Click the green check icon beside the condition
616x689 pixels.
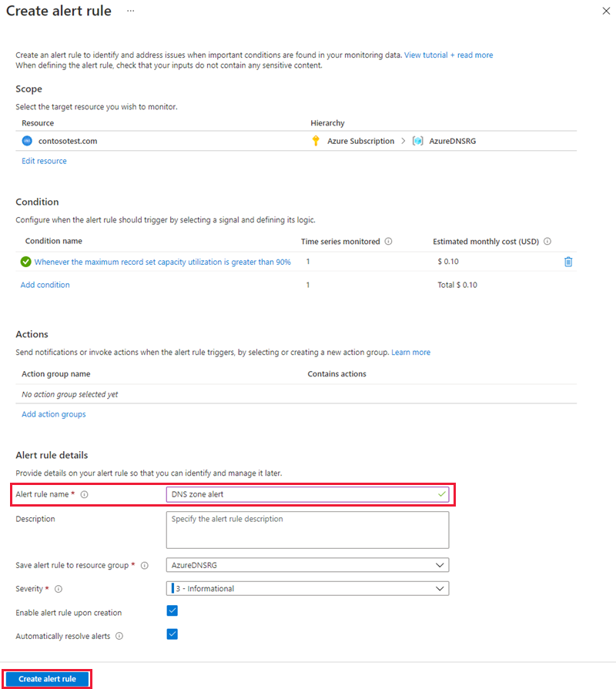tap(26, 262)
